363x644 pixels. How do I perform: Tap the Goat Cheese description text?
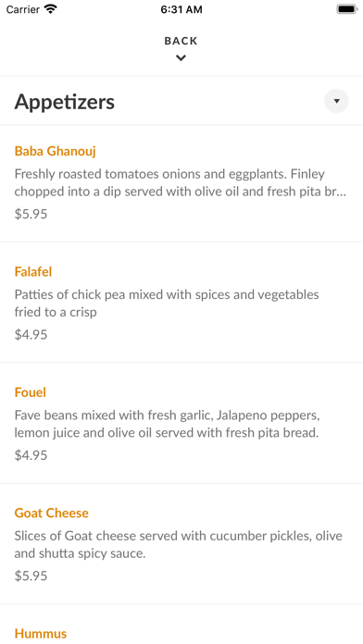coord(179,545)
